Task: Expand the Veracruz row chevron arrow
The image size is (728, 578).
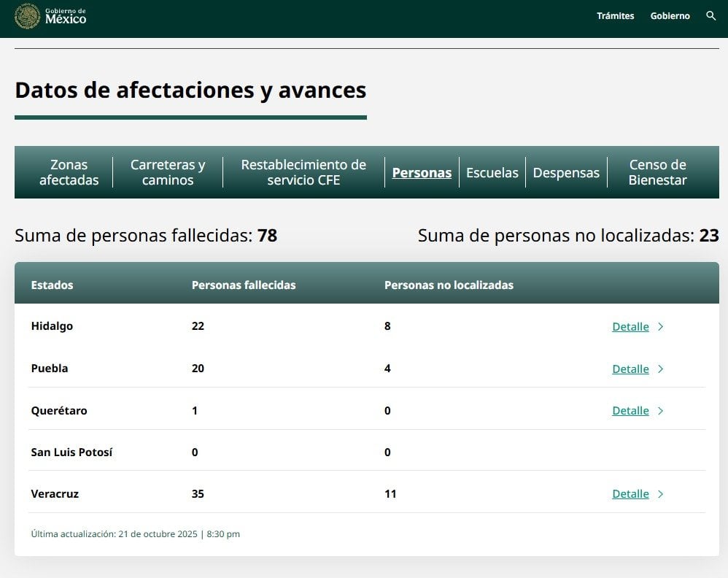Action: (x=660, y=494)
